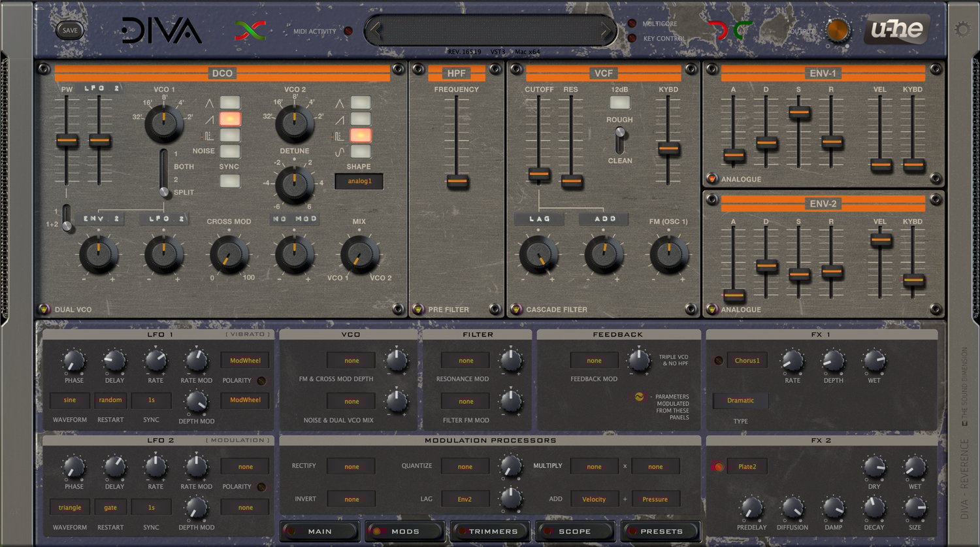Expand the PRE FILTER module selector triangle
980x547 pixels.
point(418,309)
